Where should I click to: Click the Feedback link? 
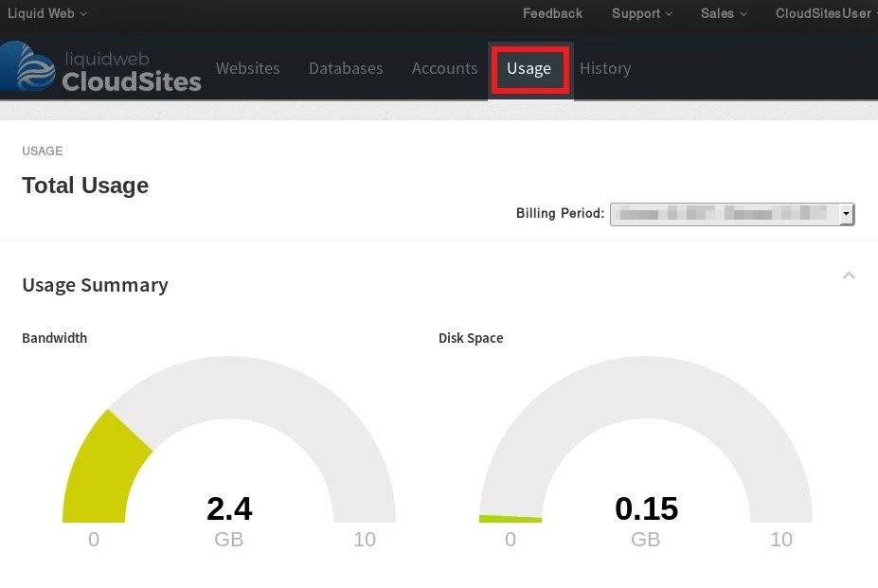(x=552, y=13)
